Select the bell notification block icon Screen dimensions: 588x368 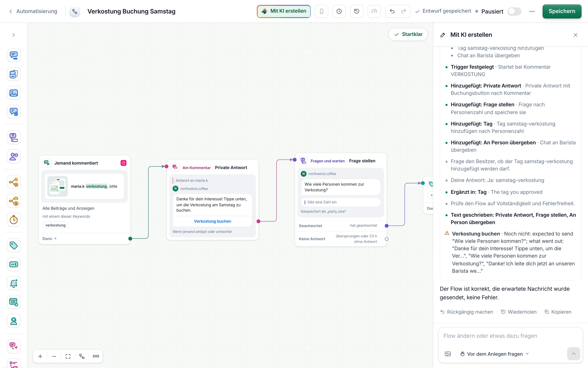pyautogui.click(x=14, y=283)
